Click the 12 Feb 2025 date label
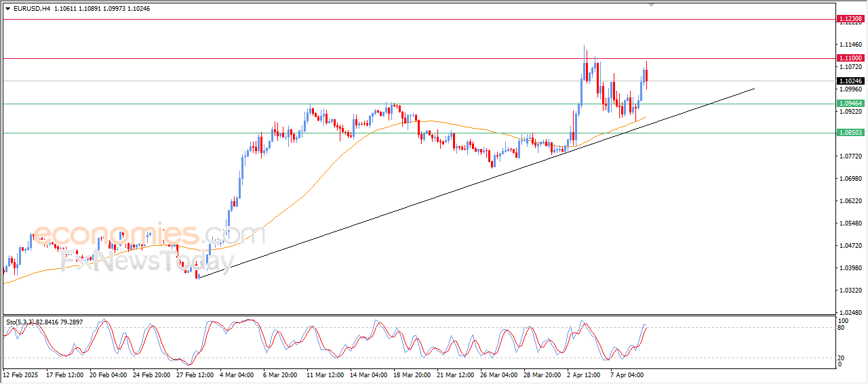This screenshot has height=384, width=868. pos(19,375)
